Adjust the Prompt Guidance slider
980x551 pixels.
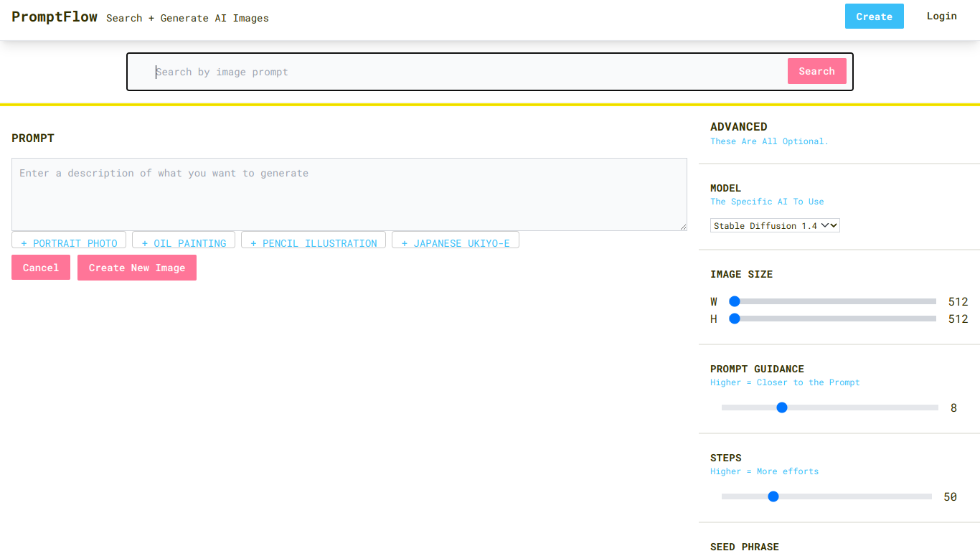(x=830, y=408)
